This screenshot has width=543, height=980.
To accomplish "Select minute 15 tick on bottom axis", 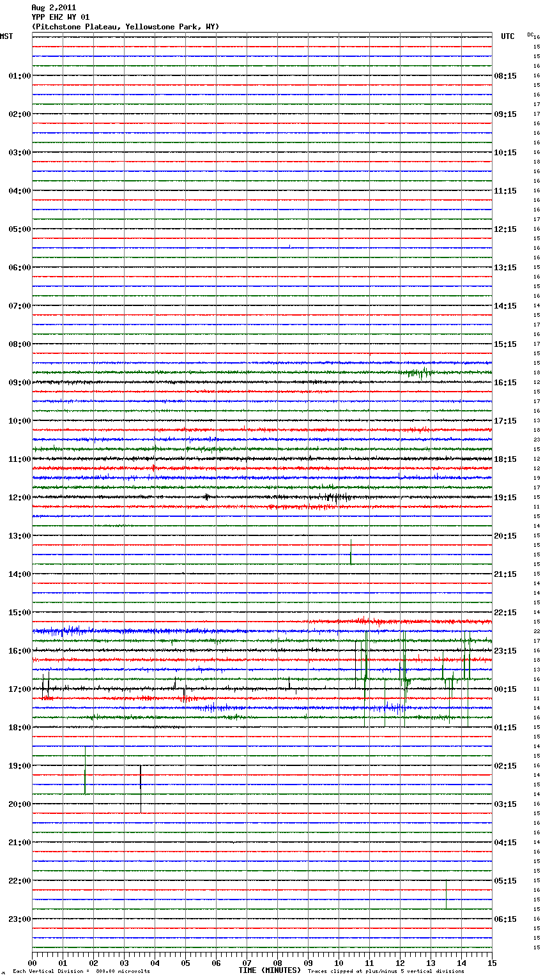I will (x=491, y=963).
